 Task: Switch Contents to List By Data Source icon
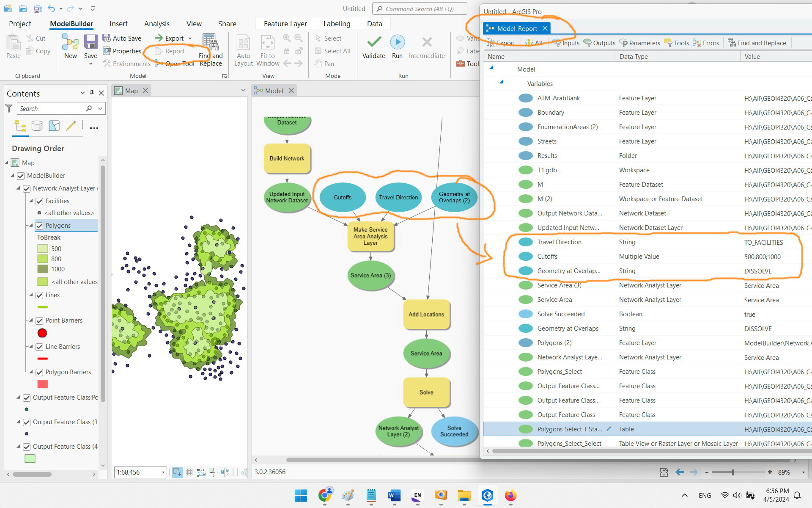(x=37, y=126)
